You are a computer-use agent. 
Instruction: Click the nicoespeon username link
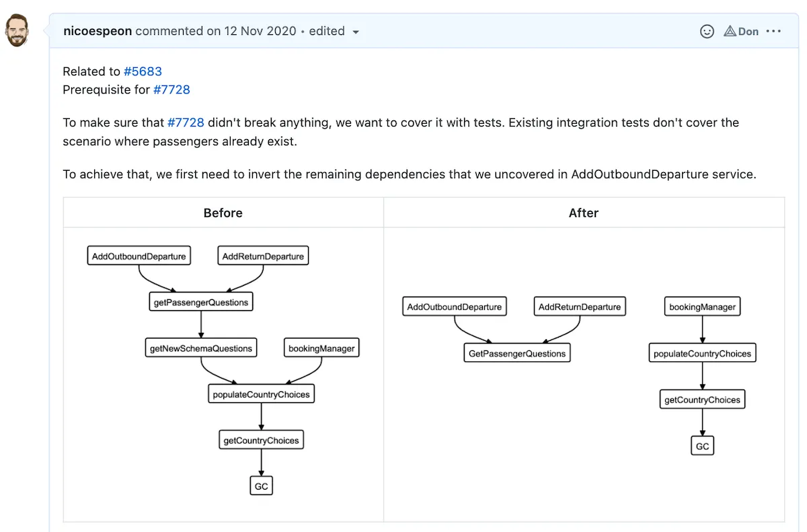[x=98, y=31]
